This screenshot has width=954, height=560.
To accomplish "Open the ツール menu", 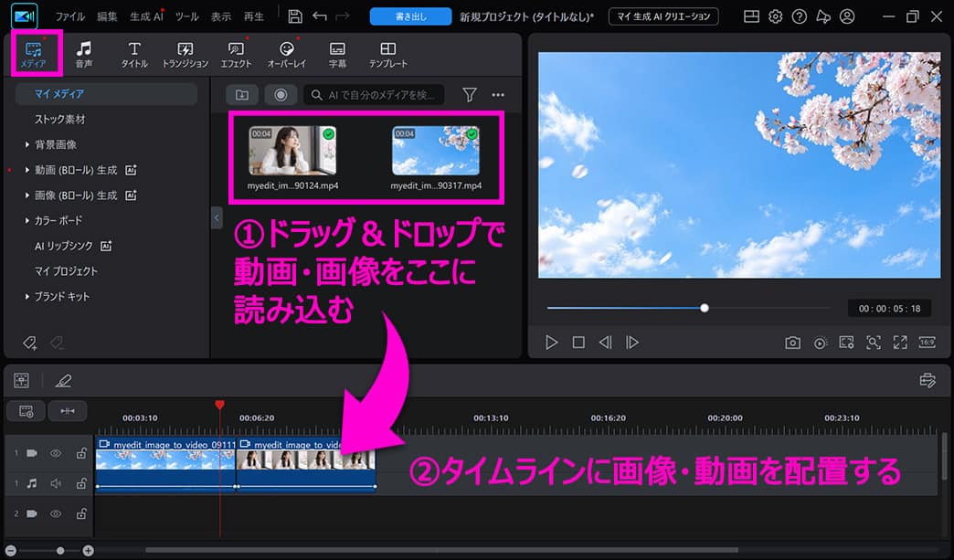I will [x=186, y=16].
